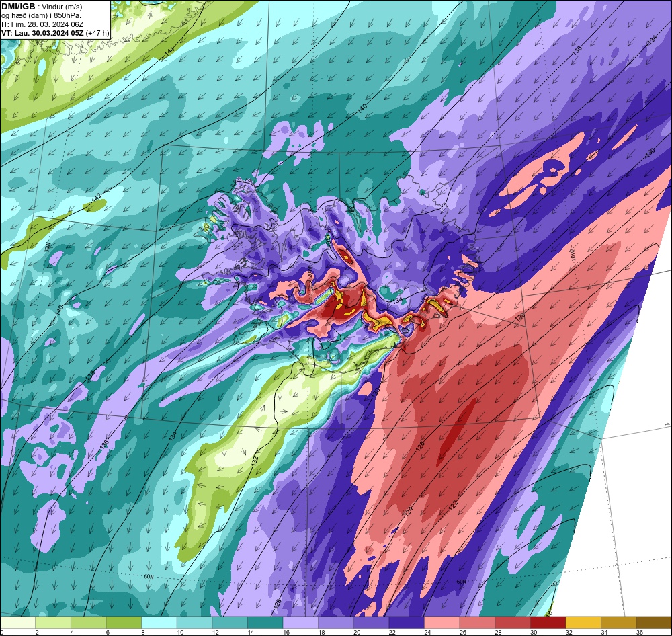672x636 pixels.
Task: Select the brown legend swatch after 36
Action: pos(654,623)
